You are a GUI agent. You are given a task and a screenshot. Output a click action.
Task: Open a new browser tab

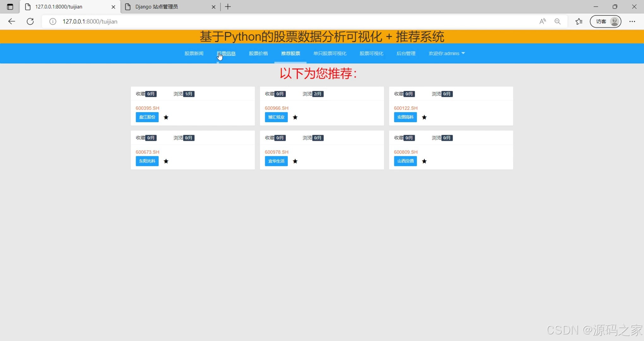[x=228, y=7]
